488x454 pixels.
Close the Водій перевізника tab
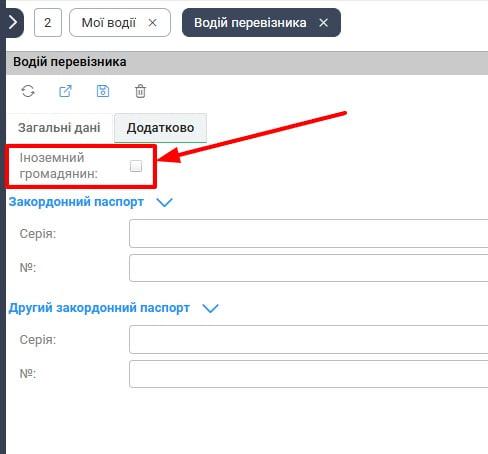coord(323,23)
